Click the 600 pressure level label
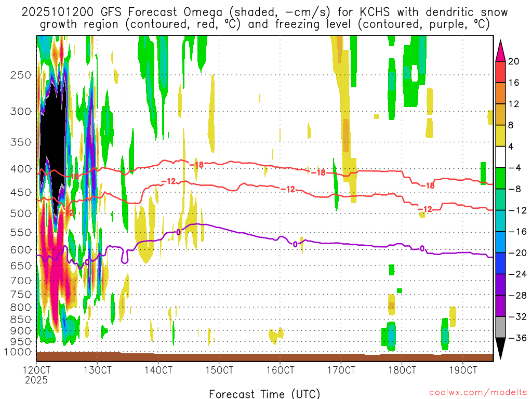This screenshot has height=399, width=532. coord(21,250)
